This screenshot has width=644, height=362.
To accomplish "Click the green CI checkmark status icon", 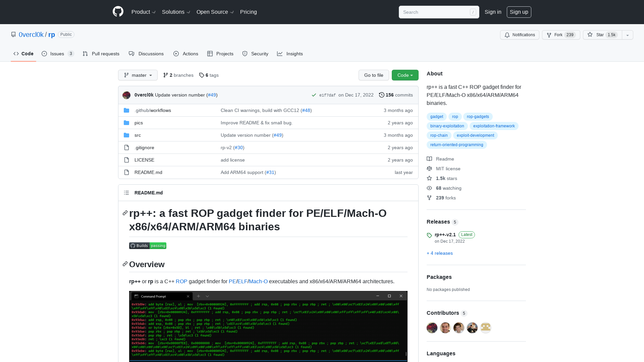I will tap(314, 95).
